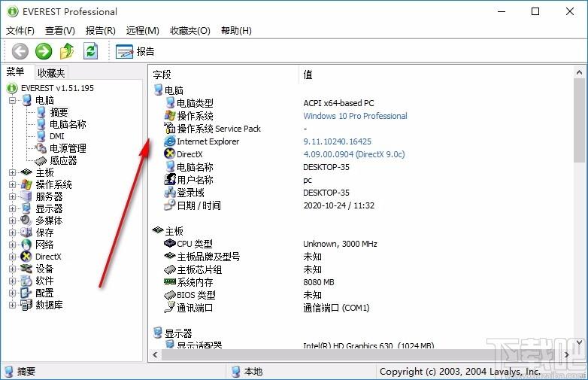Screen dimensions: 588x380
Task: Select EVEREST v1.51.195 root tree node
Action: coord(57,88)
